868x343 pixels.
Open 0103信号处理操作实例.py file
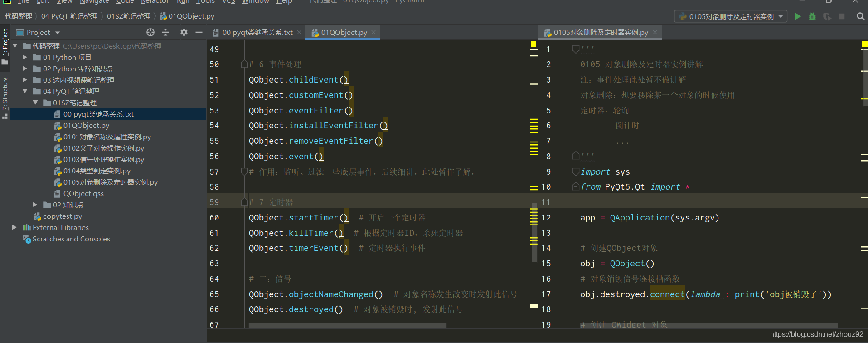pos(104,159)
